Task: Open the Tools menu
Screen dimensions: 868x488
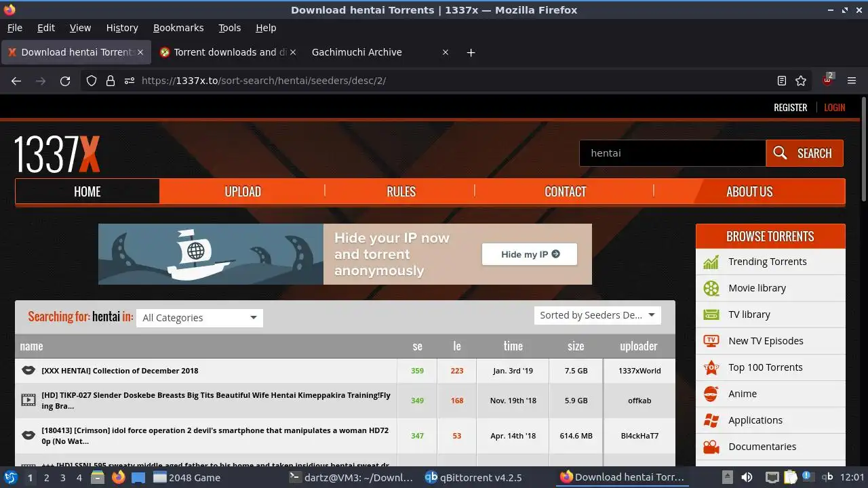Action: pyautogui.click(x=230, y=28)
